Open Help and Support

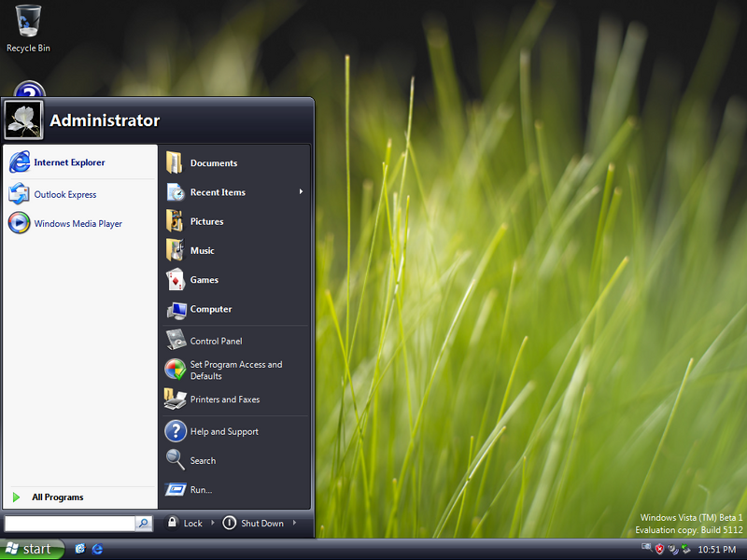(224, 432)
